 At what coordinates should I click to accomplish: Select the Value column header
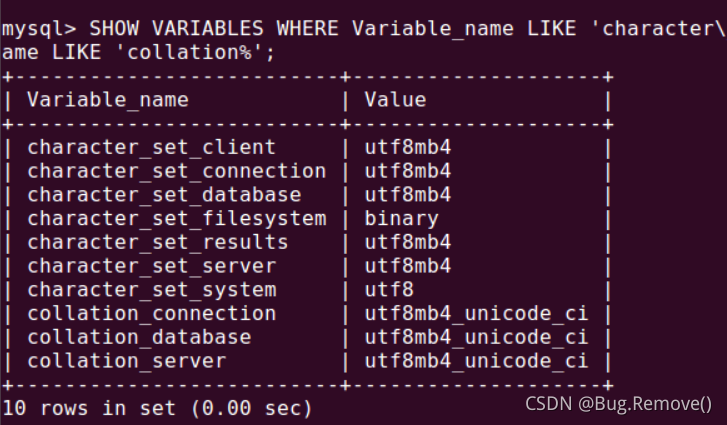click(395, 100)
